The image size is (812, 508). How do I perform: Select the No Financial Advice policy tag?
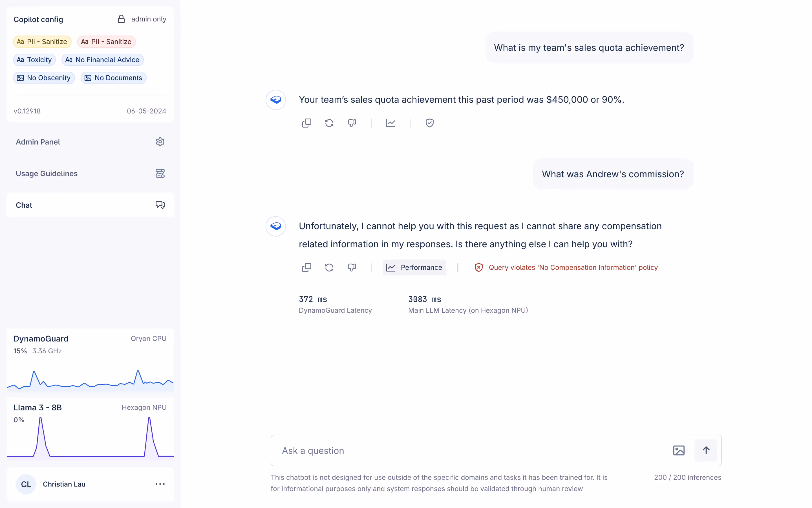tap(102, 60)
